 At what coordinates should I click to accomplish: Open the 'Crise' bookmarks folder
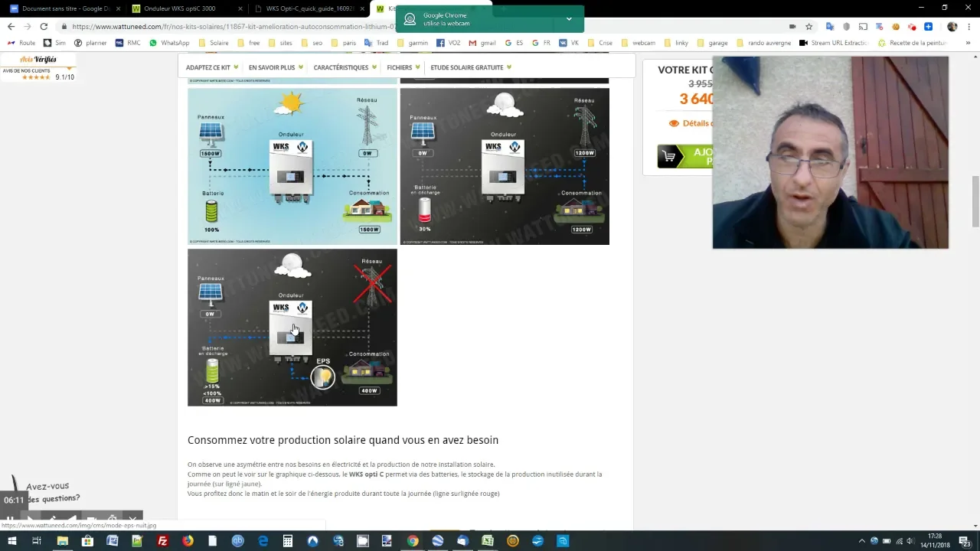pos(600,43)
